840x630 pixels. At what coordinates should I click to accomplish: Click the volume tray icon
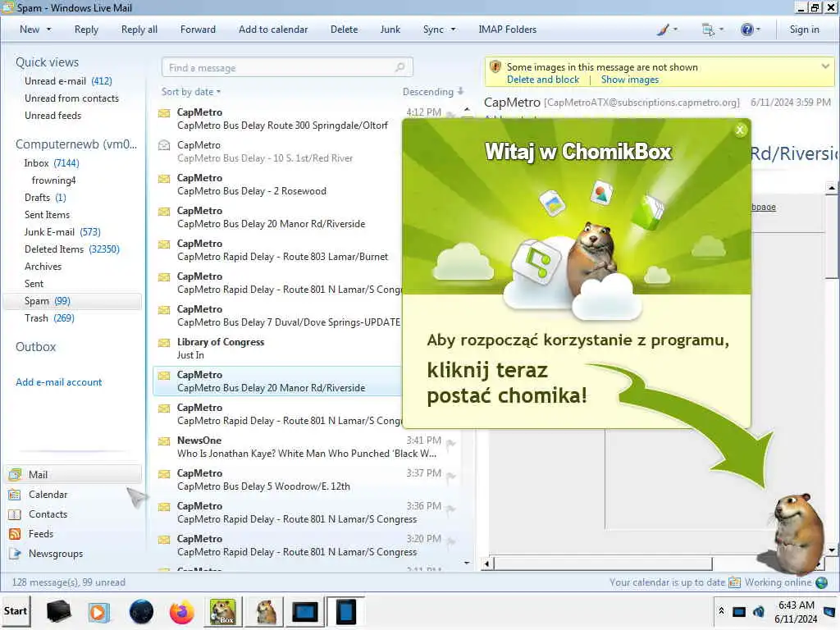pos(758,611)
